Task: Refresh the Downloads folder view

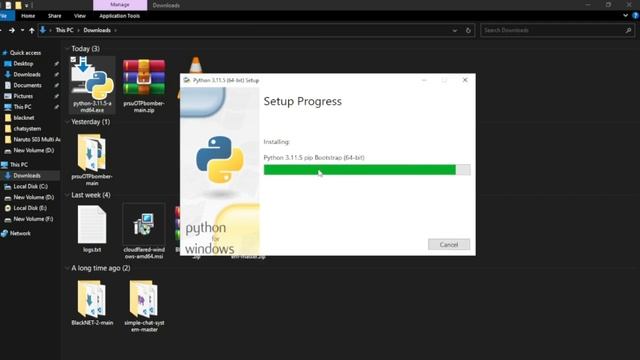Action: point(468,30)
